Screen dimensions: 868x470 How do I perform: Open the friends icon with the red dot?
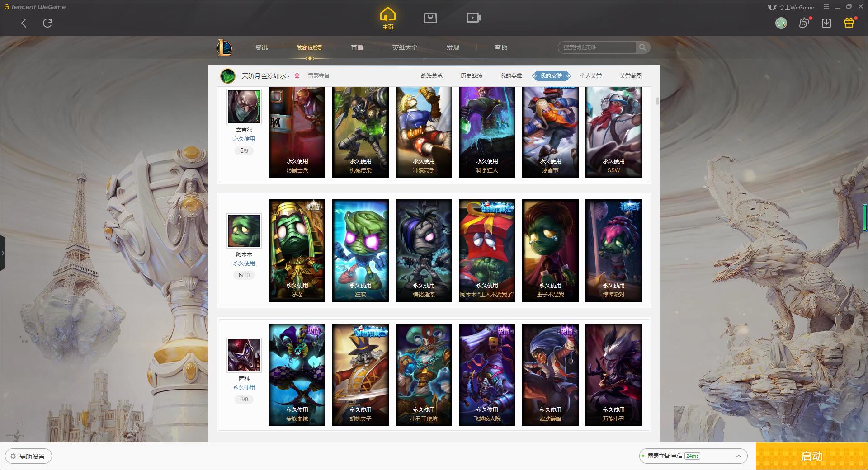coord(804,23)
